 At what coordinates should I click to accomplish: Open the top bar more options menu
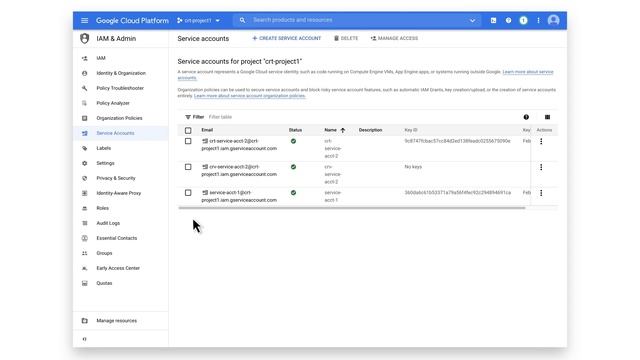point(538,20)
